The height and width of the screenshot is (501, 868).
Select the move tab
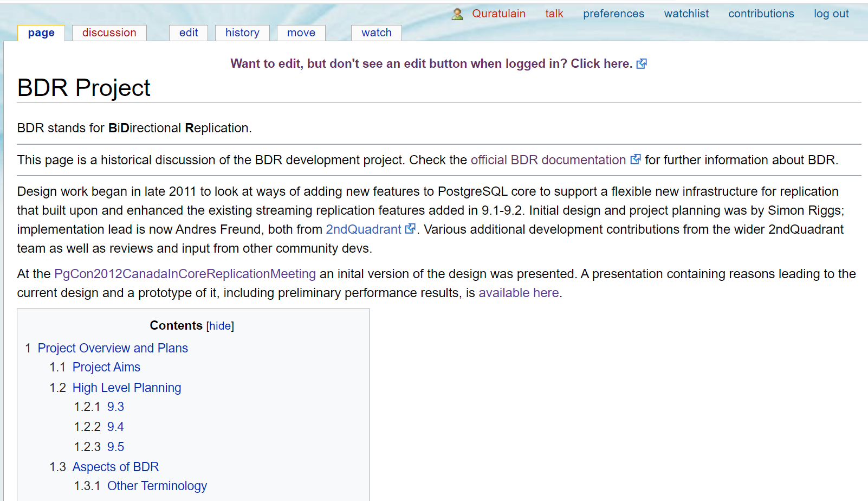click(x=301, y=33)
